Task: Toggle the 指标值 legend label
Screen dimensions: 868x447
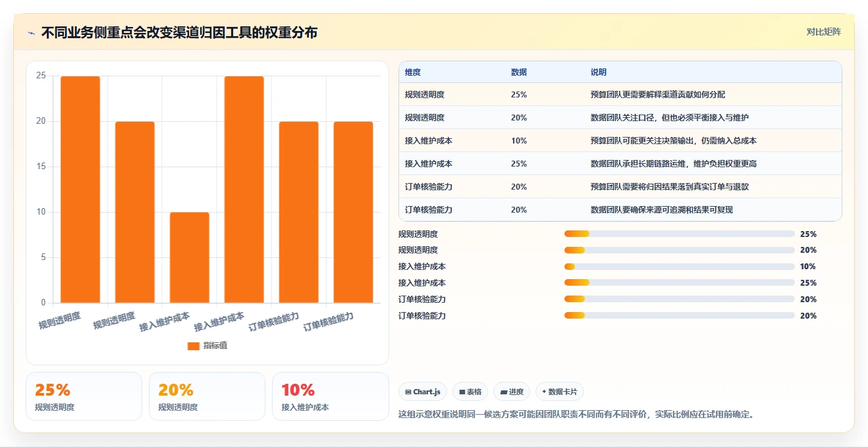Action: pos(215,346)
